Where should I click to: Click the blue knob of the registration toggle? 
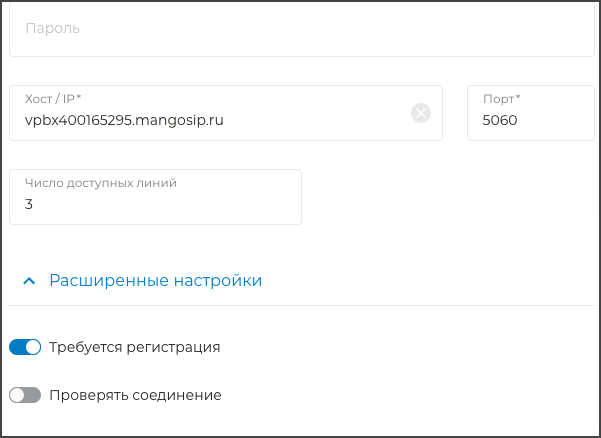pyautogui.click(x=33, y=347)
